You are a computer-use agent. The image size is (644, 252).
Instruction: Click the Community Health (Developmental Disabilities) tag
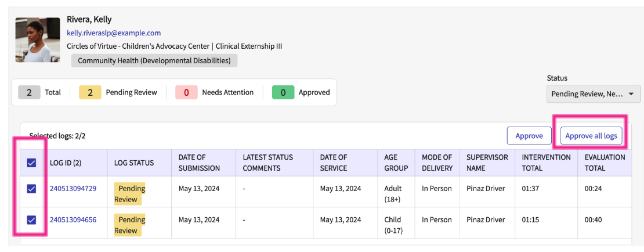point(154,60)
